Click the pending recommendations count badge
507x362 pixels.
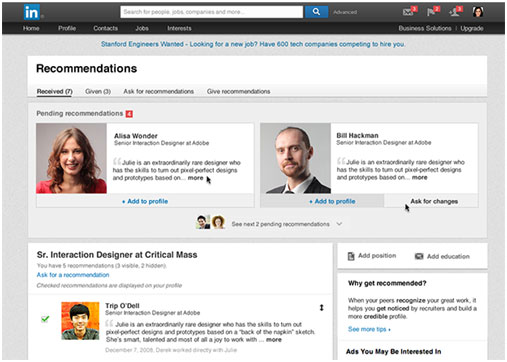pos(129,114)
